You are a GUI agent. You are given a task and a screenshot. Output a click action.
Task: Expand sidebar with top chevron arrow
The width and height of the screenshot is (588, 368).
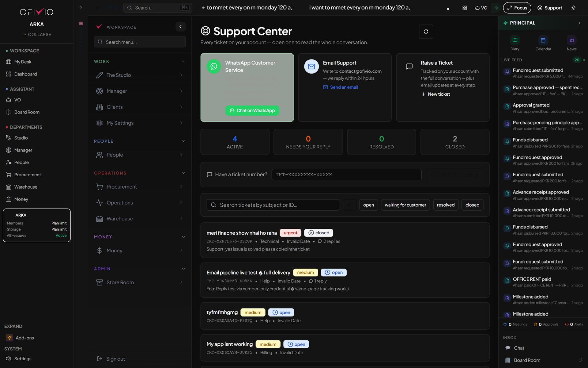point(81,7)
